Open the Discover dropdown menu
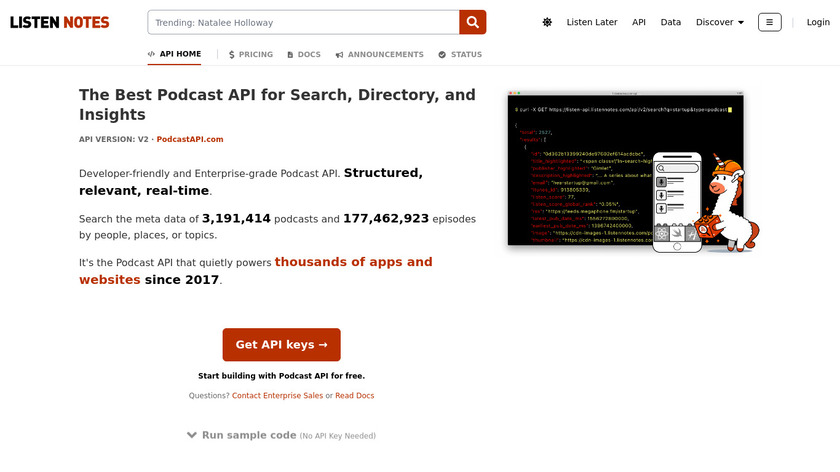Viewport: 840px width, 472px height. (720, 22)
